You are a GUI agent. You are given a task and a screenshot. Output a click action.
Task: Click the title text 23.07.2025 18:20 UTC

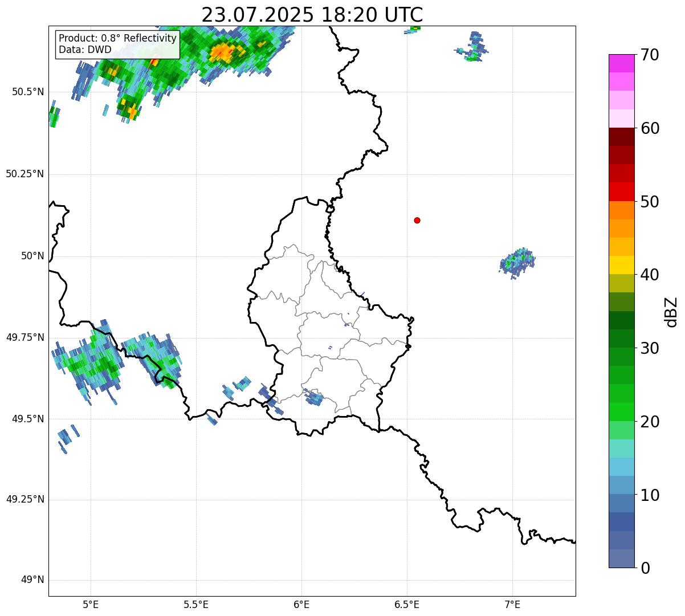point(312,15)
